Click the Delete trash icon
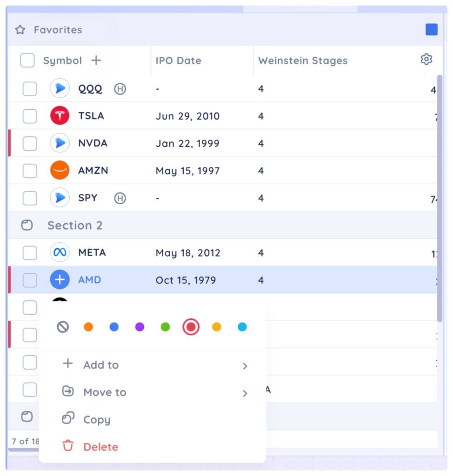The width and height of the screenshot is (453, 476). (x=68, y=445)
